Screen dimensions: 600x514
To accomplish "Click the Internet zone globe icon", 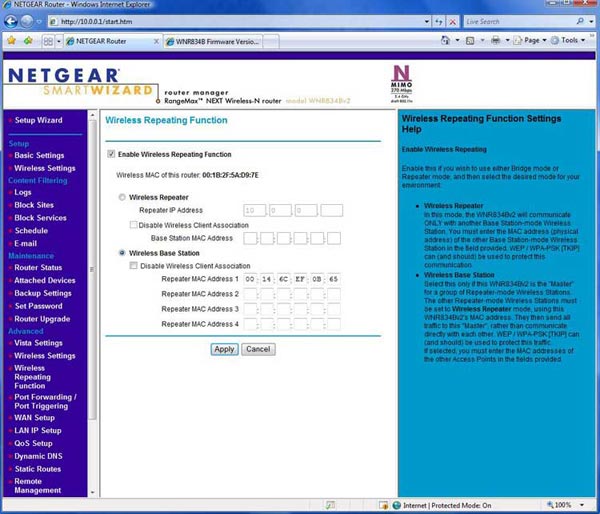I will [397, 505].
